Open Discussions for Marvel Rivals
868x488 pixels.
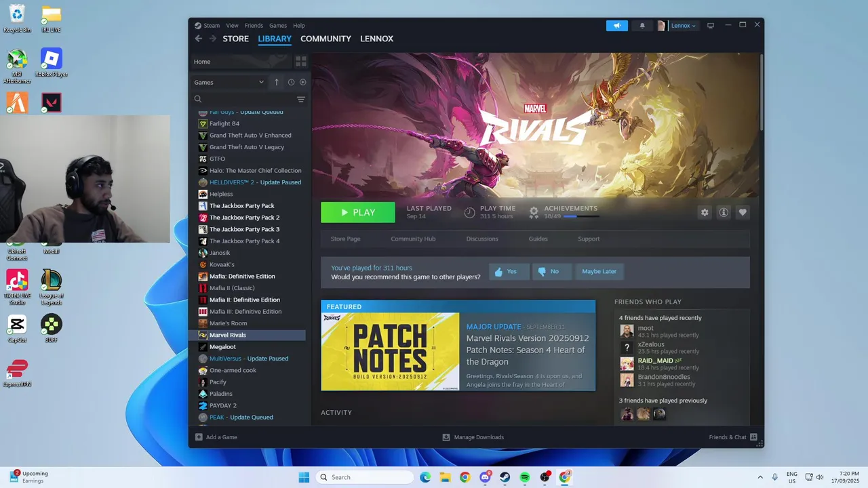click(x=482, y=239)
